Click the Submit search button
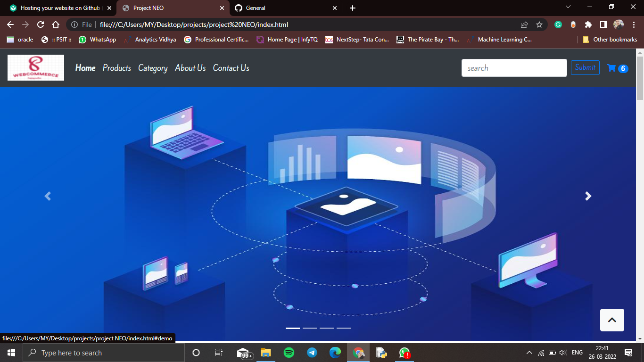Viewport: 644px width, 362px height. click(585, 67)
